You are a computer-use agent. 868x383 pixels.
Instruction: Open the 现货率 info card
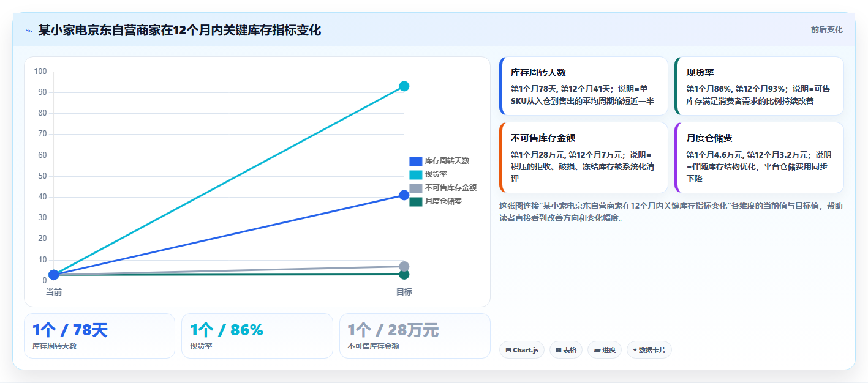[759, 86]
